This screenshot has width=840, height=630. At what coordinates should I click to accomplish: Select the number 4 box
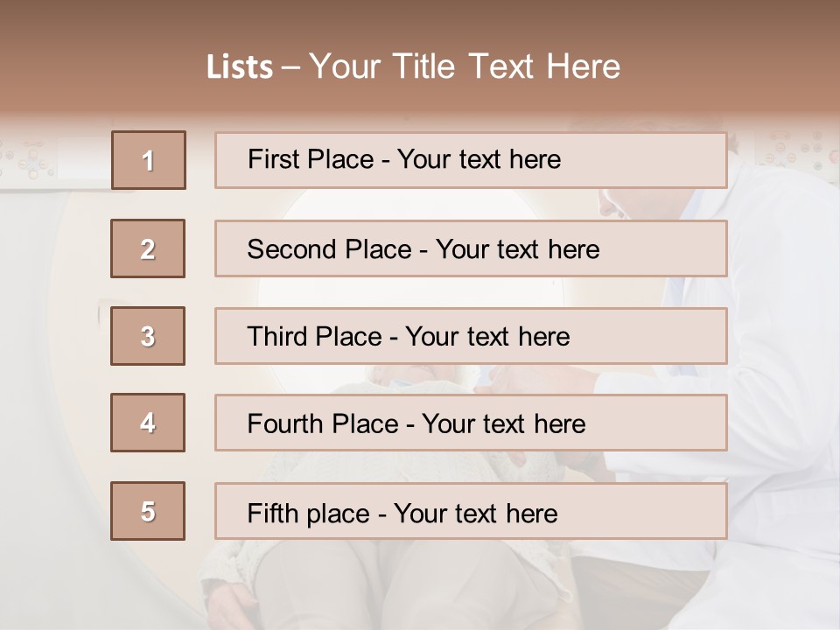(x=148, y=423)
